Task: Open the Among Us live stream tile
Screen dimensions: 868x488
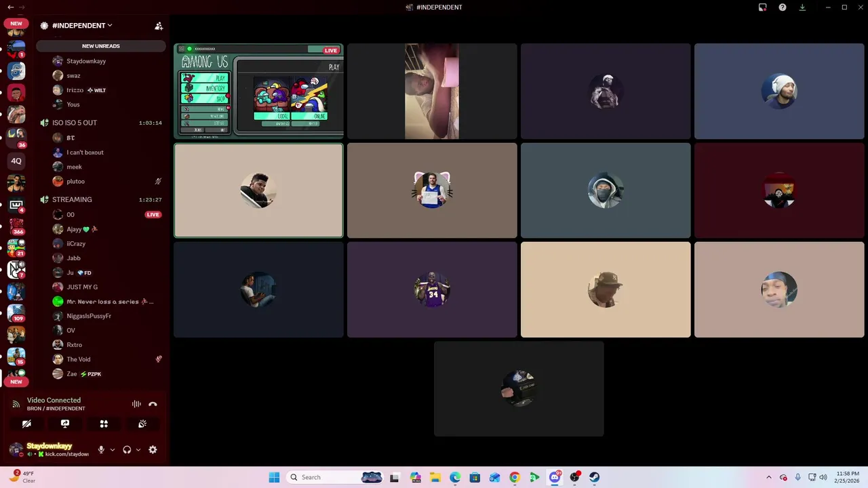Action: pos(258,91)
